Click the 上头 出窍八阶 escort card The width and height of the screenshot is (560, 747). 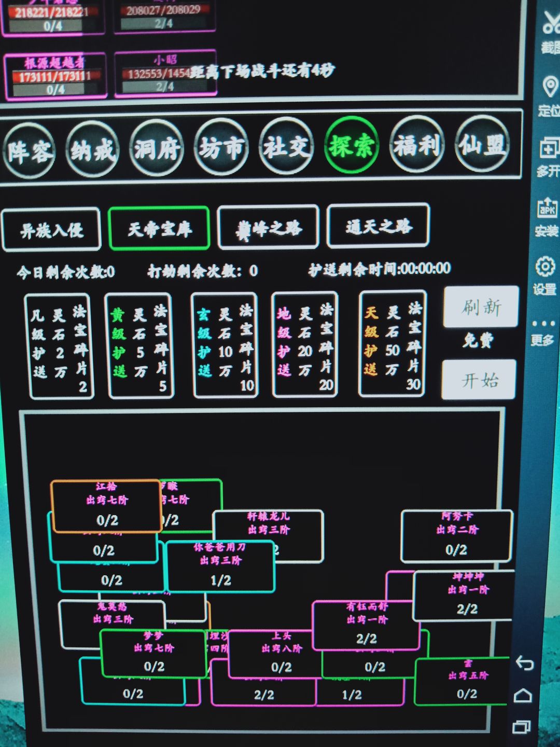click(x=281, y=654)
